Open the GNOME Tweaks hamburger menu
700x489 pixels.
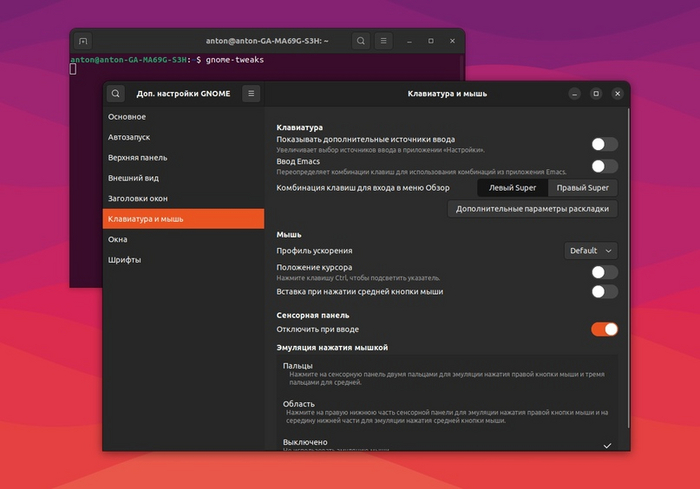point(251,94)
